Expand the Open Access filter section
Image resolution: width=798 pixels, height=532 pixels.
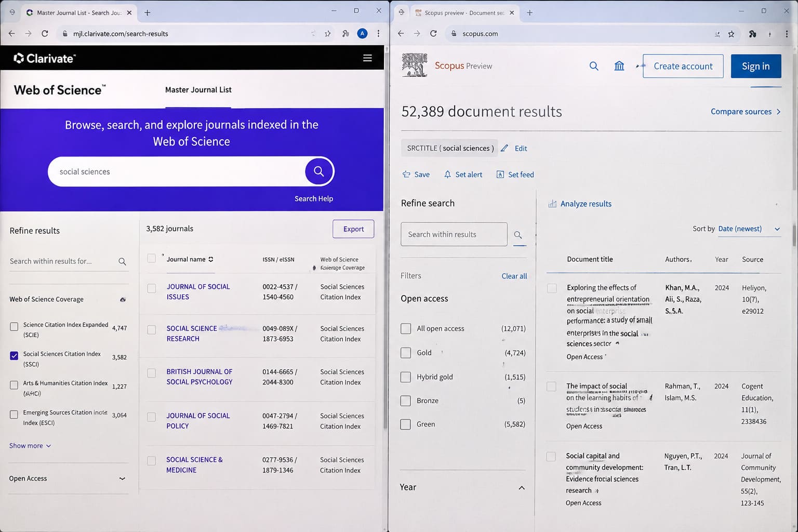(122, 478)
